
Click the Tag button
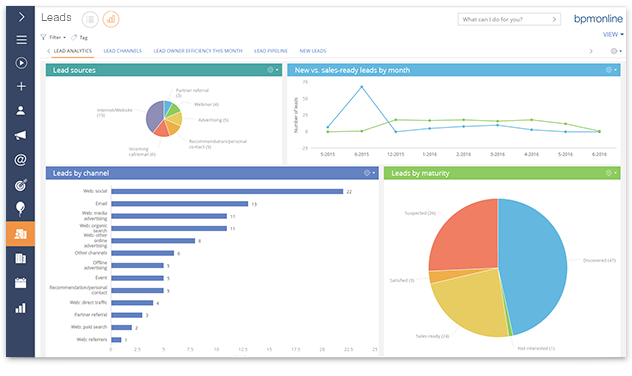79,37
